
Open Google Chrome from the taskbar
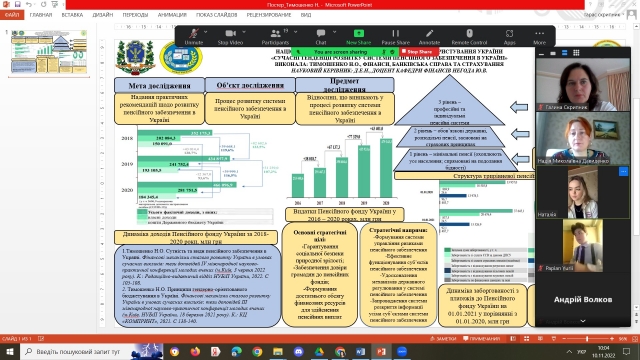pos(257,351)
